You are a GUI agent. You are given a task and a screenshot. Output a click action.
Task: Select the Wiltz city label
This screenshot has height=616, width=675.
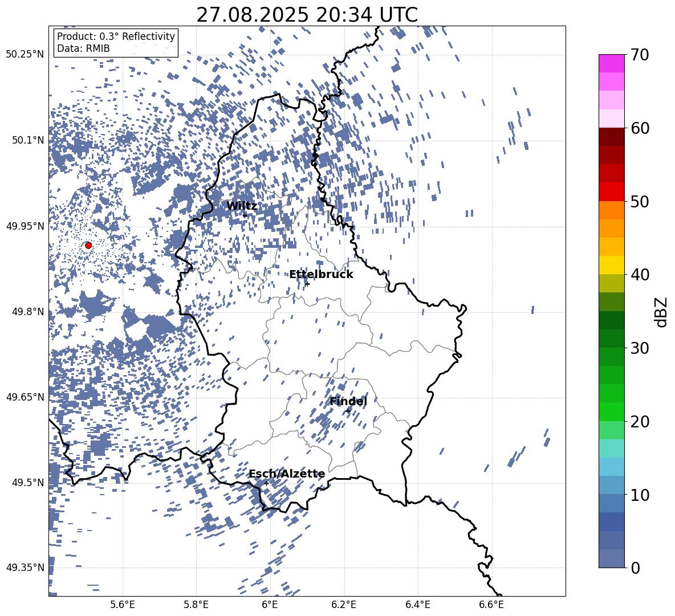point(242,206)
